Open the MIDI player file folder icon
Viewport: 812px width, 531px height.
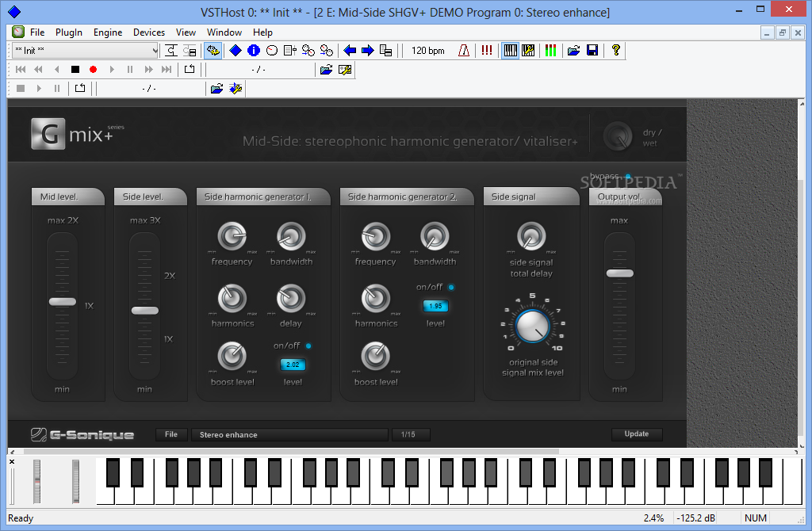coord(217,89)
